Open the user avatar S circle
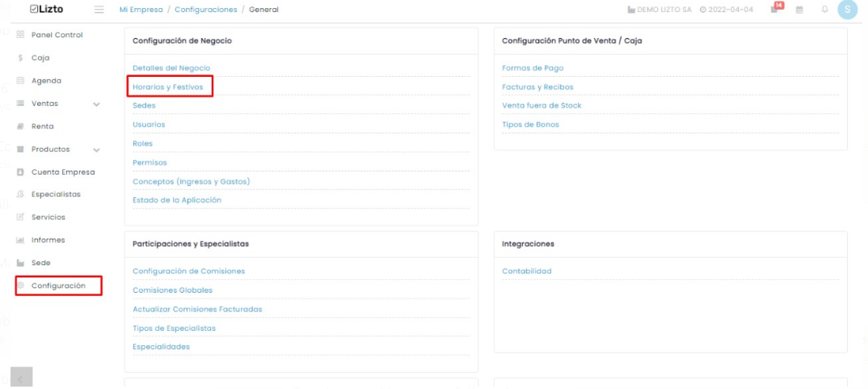This screenshot has width=868, height=389. coord(848,10)
